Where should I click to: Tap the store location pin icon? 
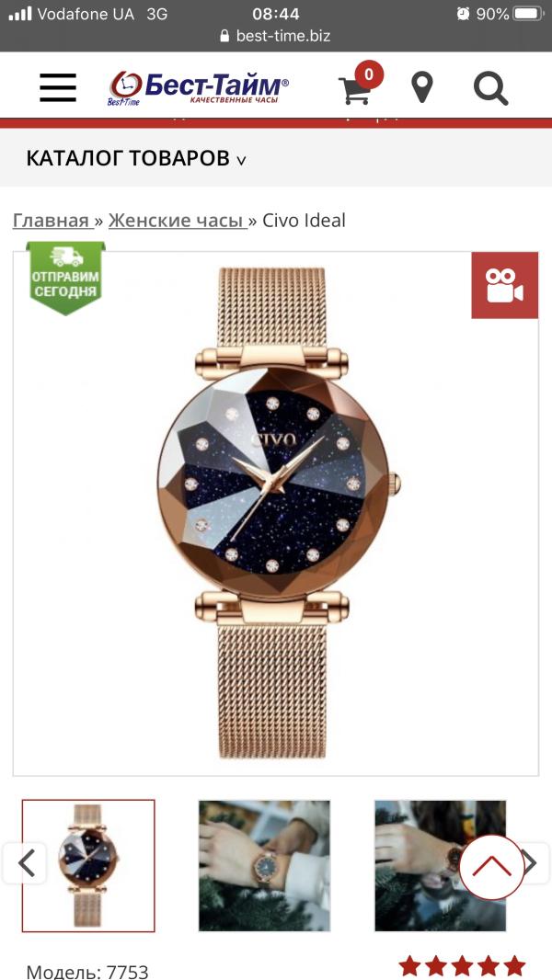(422, 87)
